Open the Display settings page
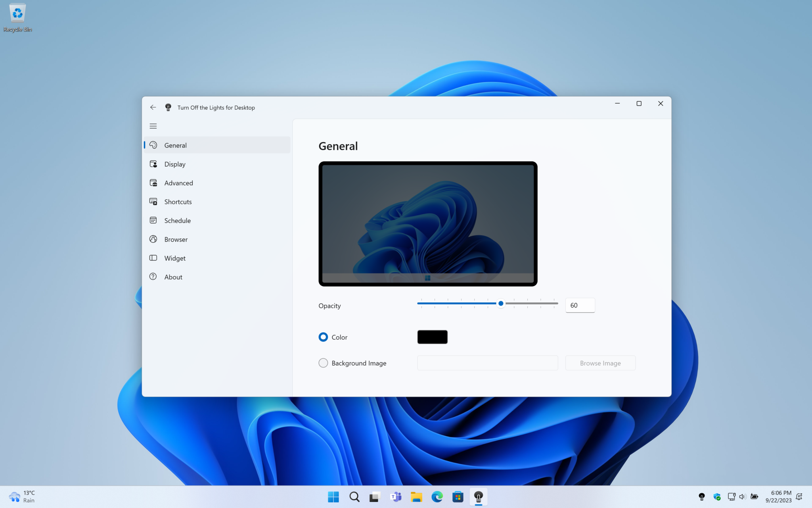Viewport: 812px width, 508px height. (x=217, y=164)
